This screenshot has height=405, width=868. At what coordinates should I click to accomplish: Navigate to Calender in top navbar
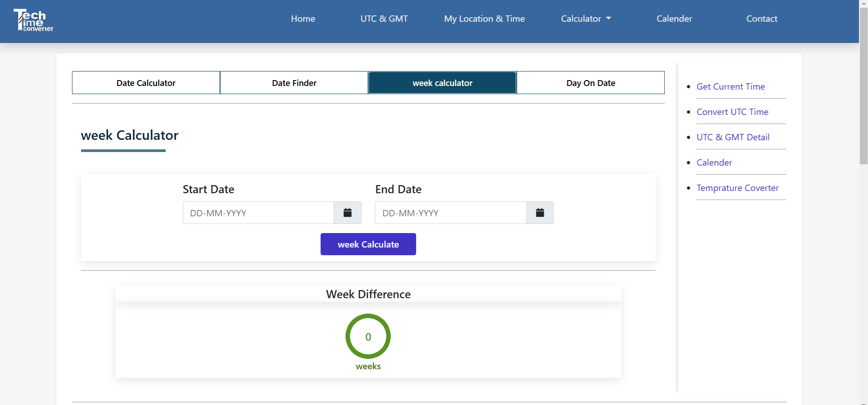point(674,19)
